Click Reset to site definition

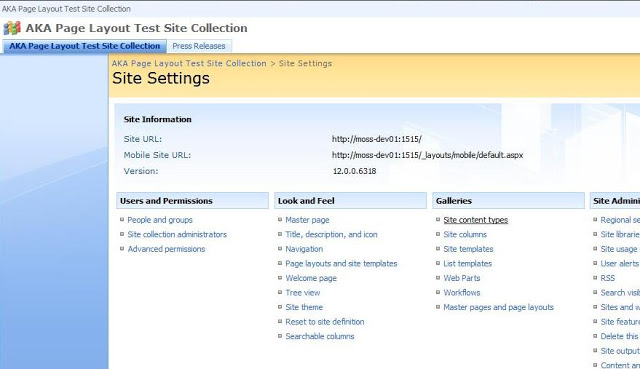(325, 322)
